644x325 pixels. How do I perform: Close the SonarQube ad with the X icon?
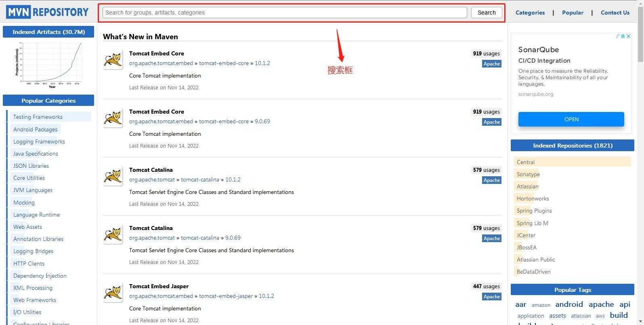point(628,36)
